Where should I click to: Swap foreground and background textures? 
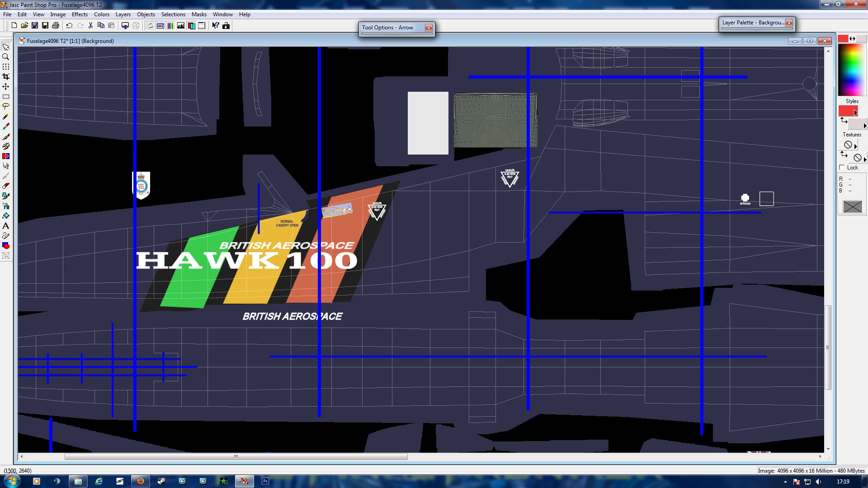tap(844, 155)
